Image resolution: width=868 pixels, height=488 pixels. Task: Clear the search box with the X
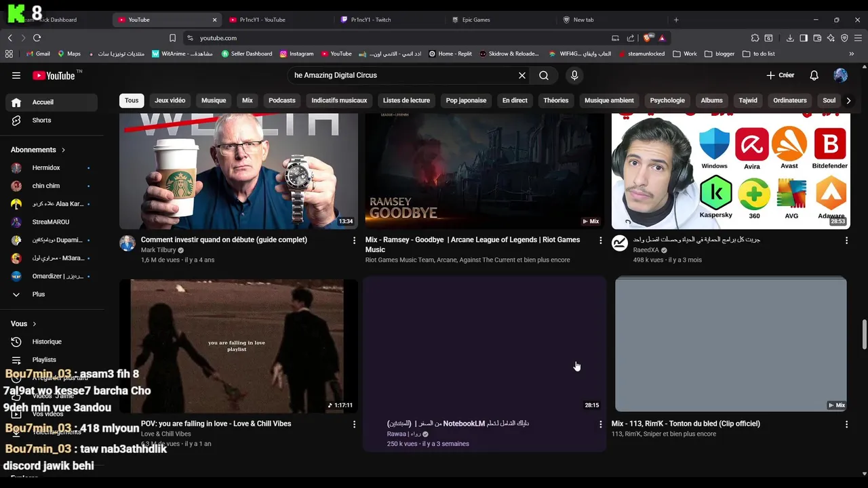pos(522,75)
